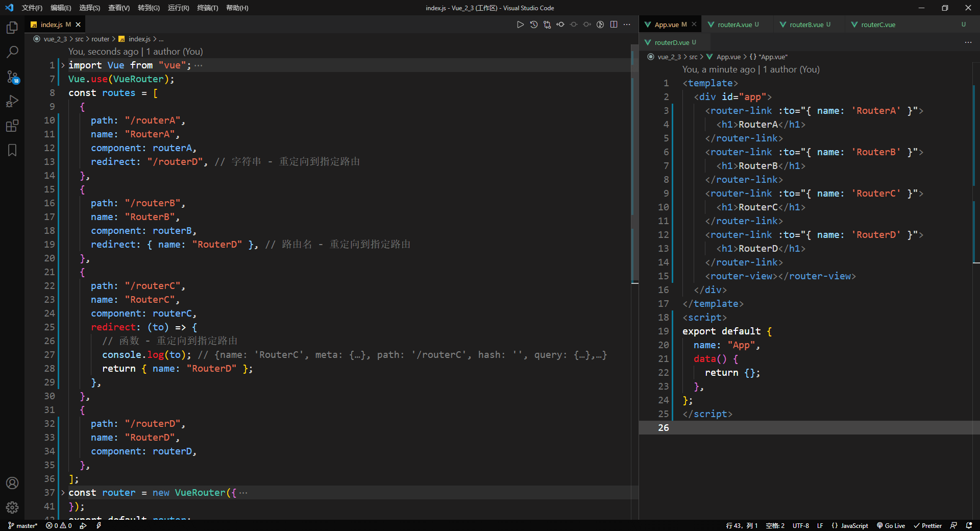The image size is (980, 531).
Task: Change end of line sequence LF
Action: tap(820, 525)
